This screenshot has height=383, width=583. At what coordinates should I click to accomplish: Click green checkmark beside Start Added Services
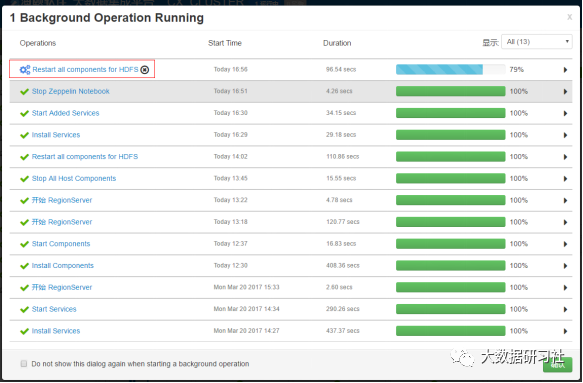tap(25, 113)
